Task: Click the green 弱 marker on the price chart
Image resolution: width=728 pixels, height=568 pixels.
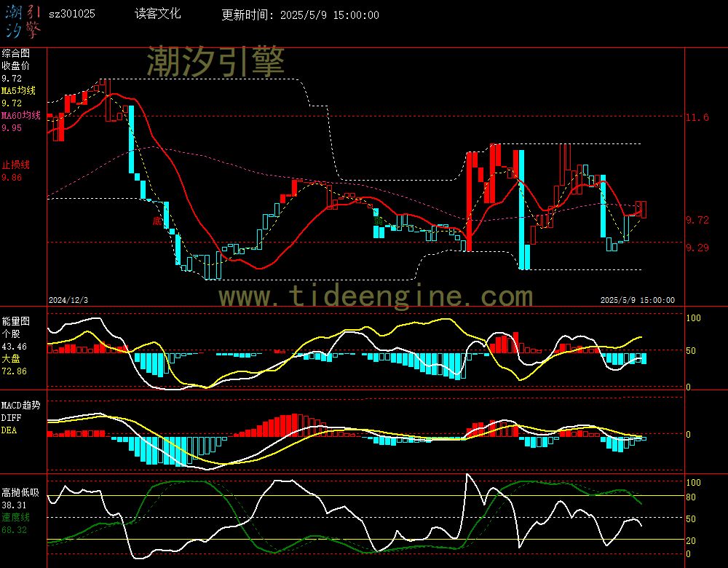Action: click(x=379, y=221)
